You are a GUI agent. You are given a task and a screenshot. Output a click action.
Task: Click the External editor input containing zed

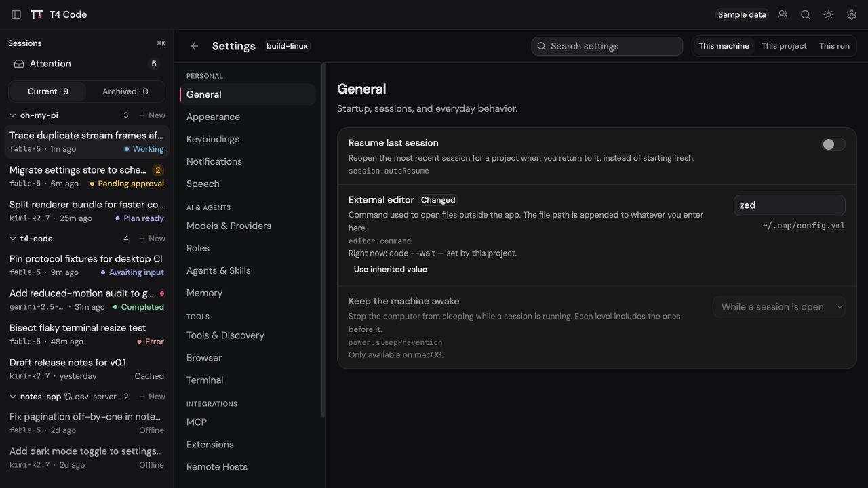coord(789,205)
